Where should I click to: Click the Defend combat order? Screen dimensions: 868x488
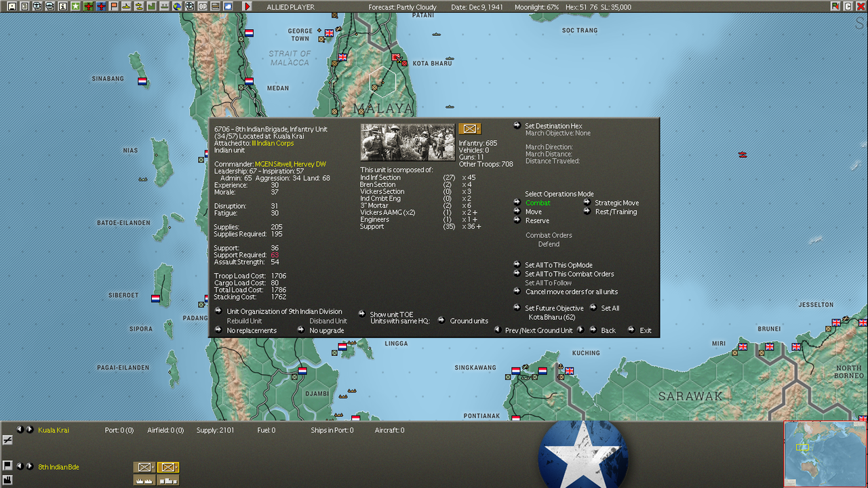549,244
